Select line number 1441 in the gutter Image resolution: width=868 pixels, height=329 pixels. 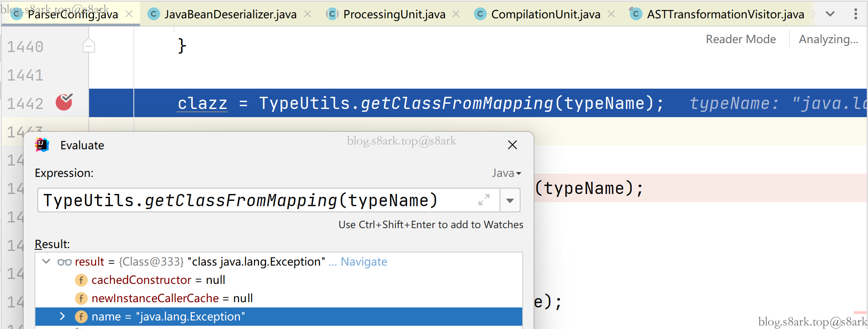[25, 75]
